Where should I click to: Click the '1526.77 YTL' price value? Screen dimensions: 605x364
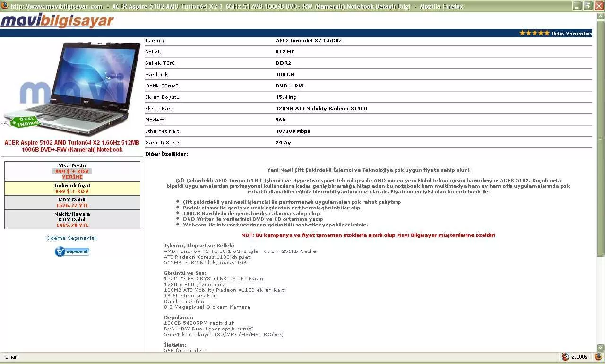click(x=72, y=205)
